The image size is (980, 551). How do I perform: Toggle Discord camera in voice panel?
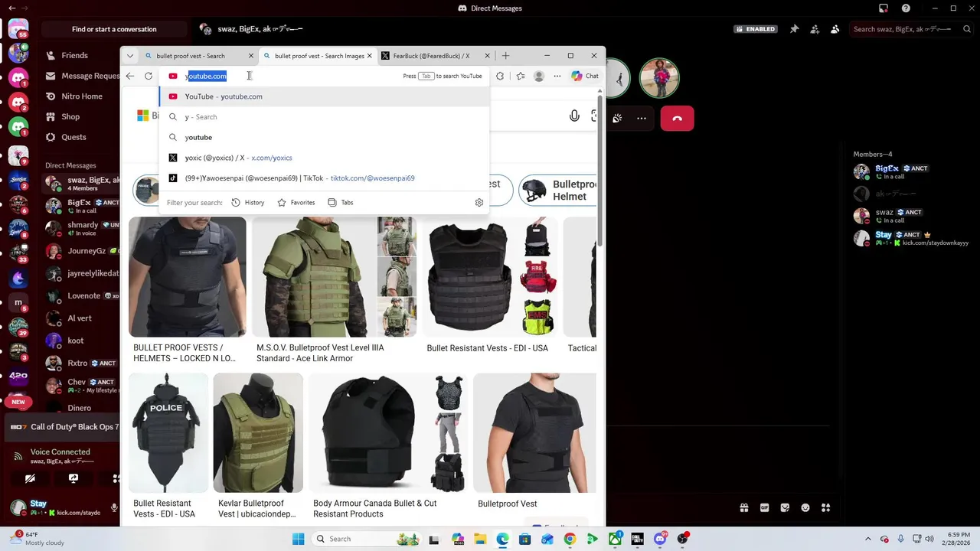click(30, 478)
